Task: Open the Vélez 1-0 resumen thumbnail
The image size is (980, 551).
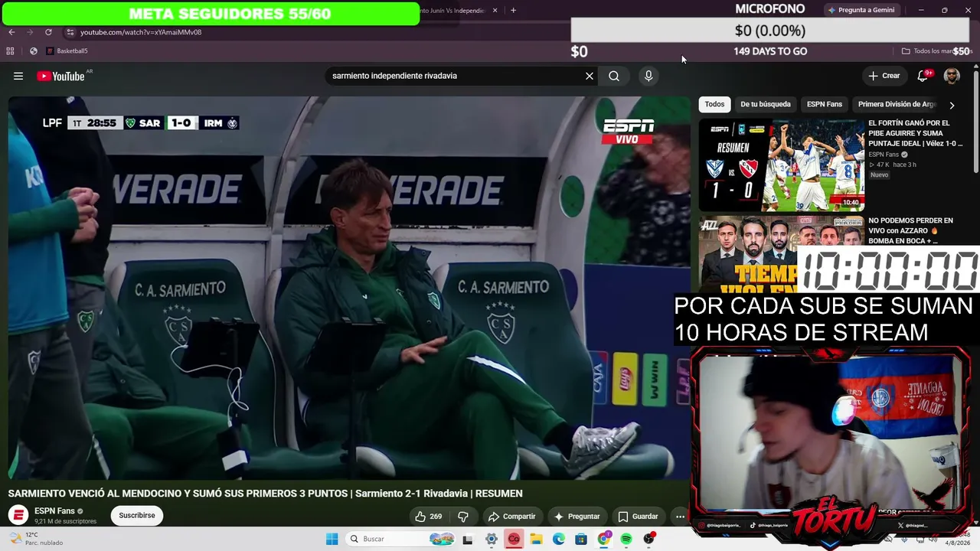Action: (782, 165)
